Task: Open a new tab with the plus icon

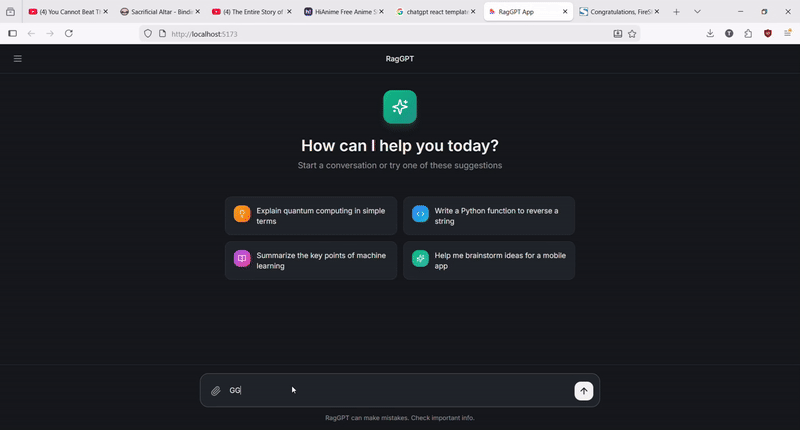Action: click(677, 12)
